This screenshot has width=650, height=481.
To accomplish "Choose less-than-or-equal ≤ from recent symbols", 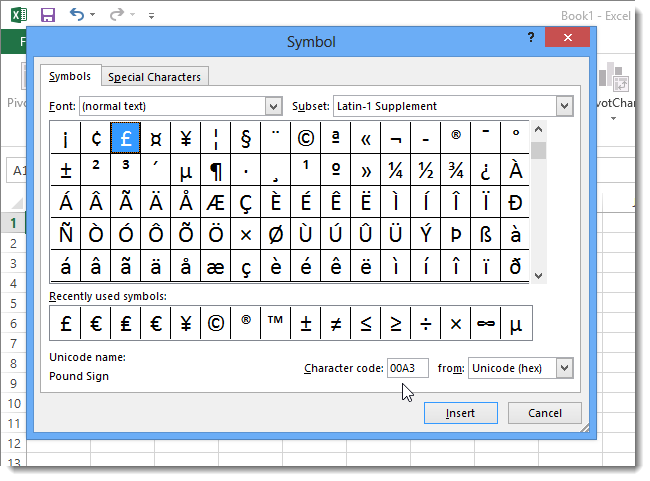I will click(366, 323).
